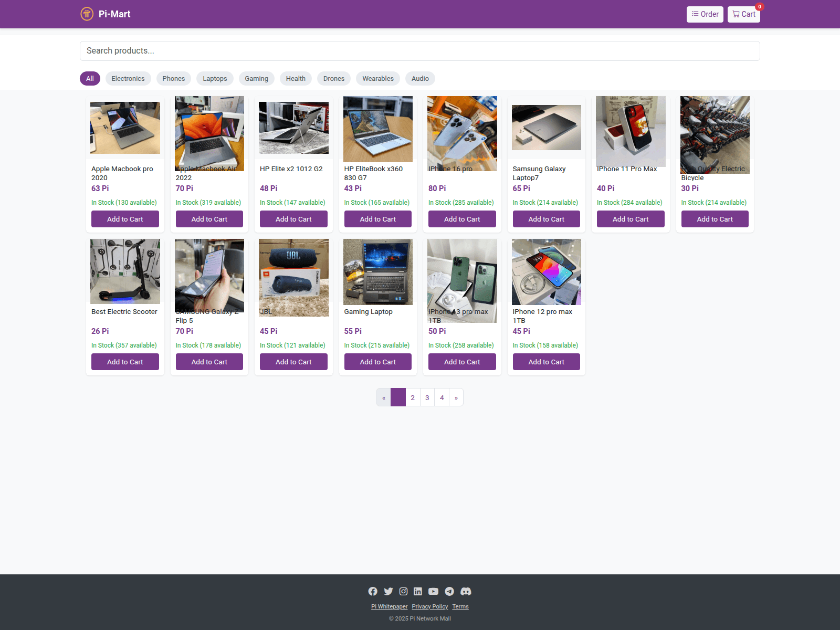This screenshot has width=840, height=630.
Task: Open the Discord icon in footer
Action: point(466,591)
